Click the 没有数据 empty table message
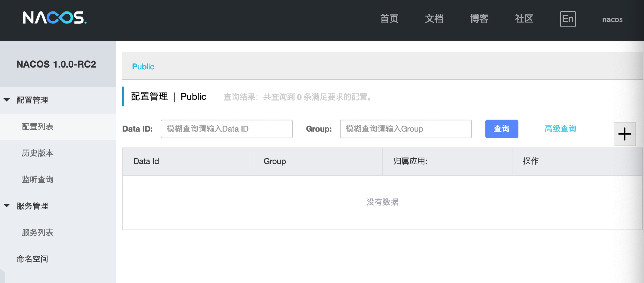 click(x=382, y=202)
